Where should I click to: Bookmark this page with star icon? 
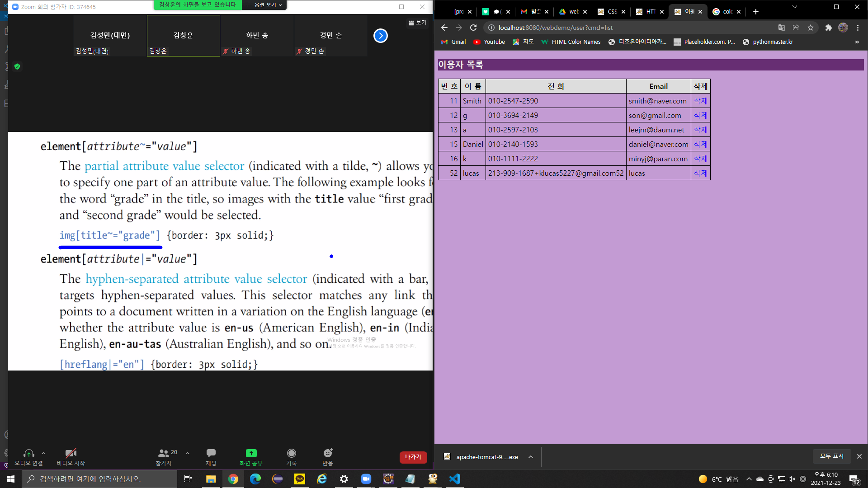click(811, 28)
